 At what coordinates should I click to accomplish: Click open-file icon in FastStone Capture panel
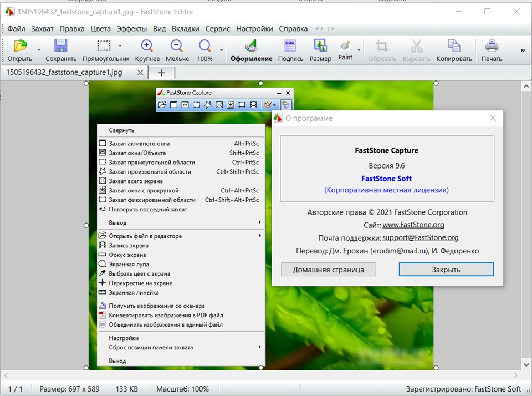[162, 105]
